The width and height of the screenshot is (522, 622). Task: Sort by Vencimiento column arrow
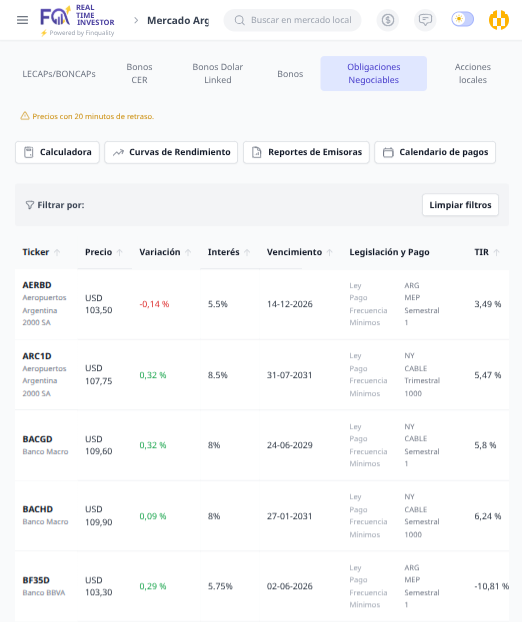(x=330, y=252)
